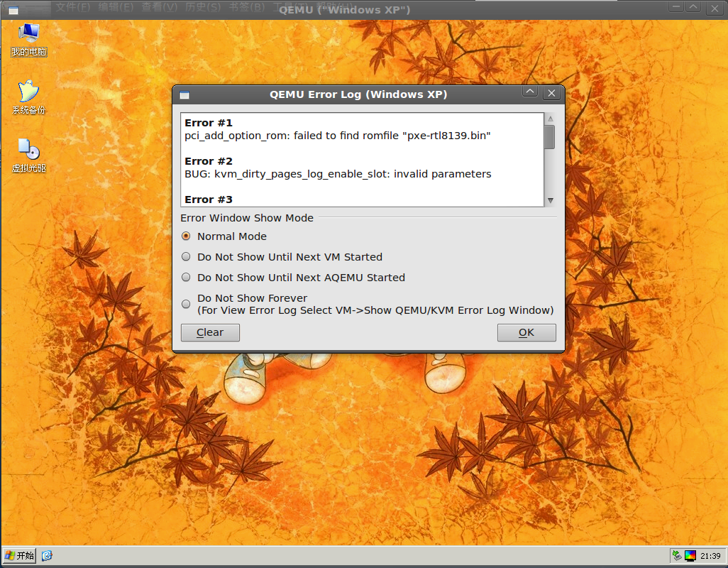Open the window menu icon of QEMU Error Log dialog

(184, 94)
